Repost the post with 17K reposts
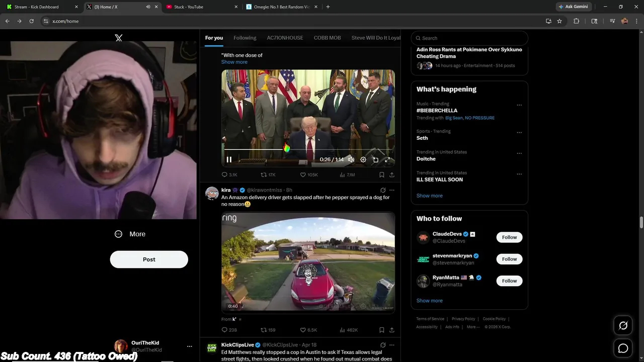This screenshot has height=362, width=644. (268, 175)
